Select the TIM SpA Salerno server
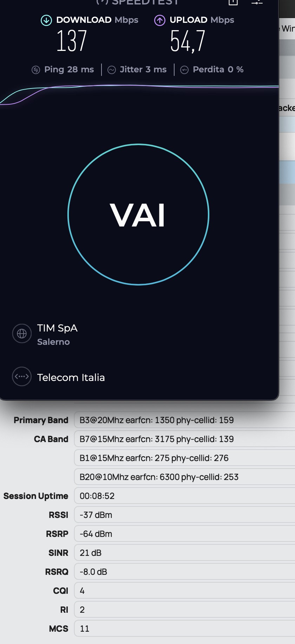The height and width of the screenshot is (644, 295). pyautogui.click(x=57, y=334)
